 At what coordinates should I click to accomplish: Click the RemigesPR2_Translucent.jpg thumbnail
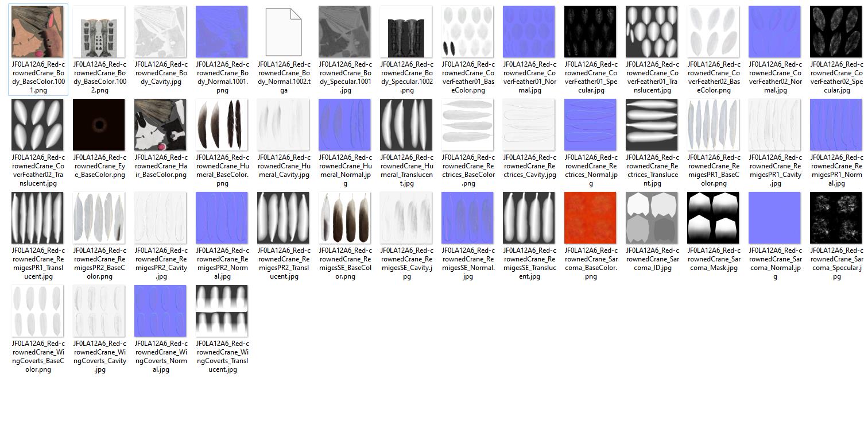click(x=284, y=218)
